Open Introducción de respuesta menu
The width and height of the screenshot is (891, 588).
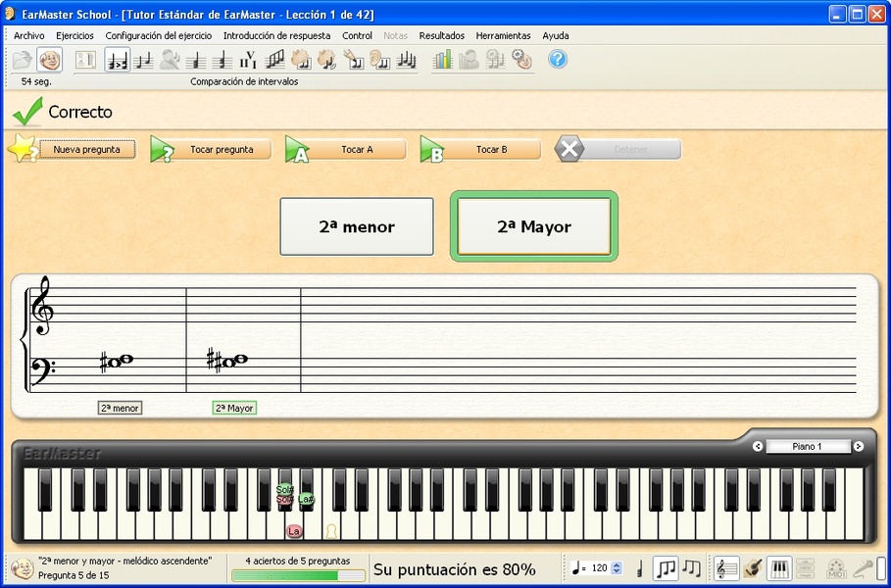click(x=276, y=36)
